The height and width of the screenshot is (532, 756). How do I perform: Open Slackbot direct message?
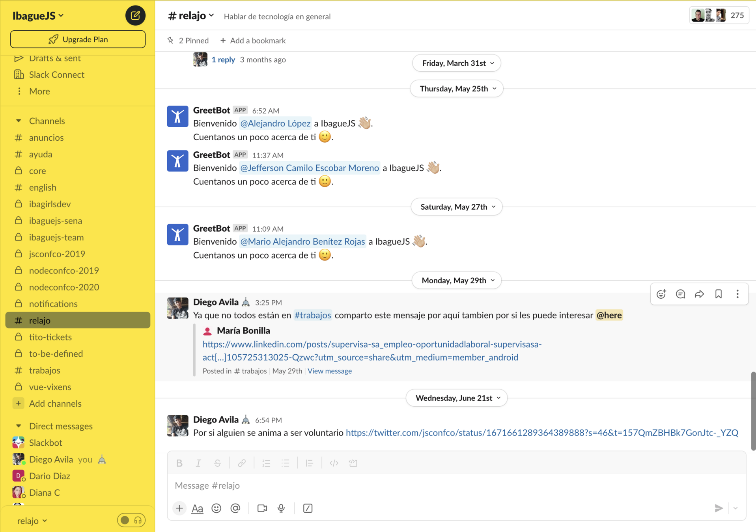(78, 443)
